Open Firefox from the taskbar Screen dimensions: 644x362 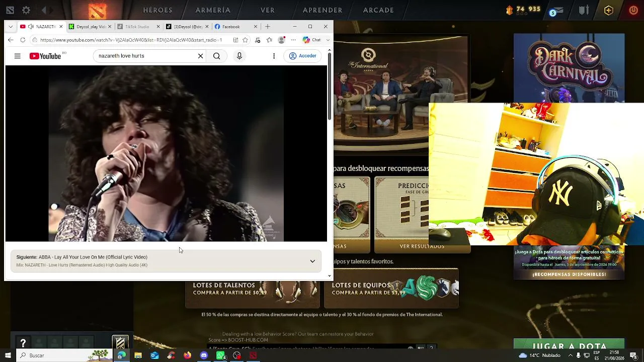pyautogui.click(x=188, y=355)
